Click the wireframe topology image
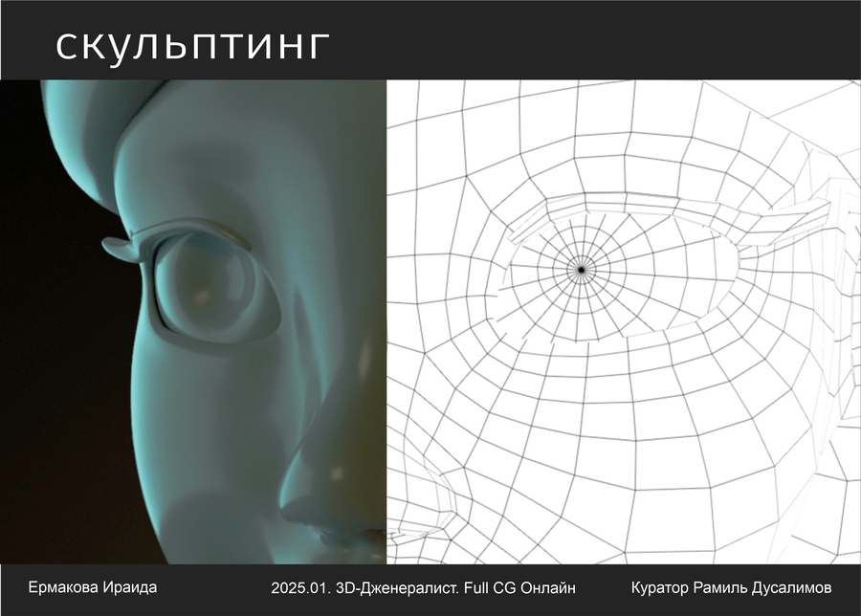 pyautogui.click(x=624, y=321)
